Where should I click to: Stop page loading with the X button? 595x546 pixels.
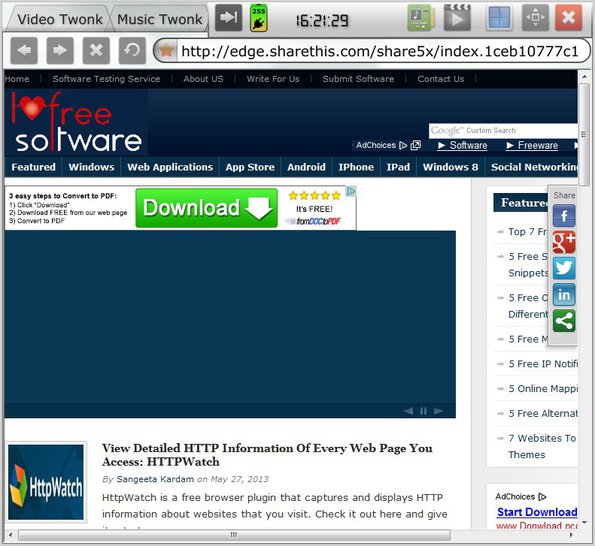click(x=96, y=50)
